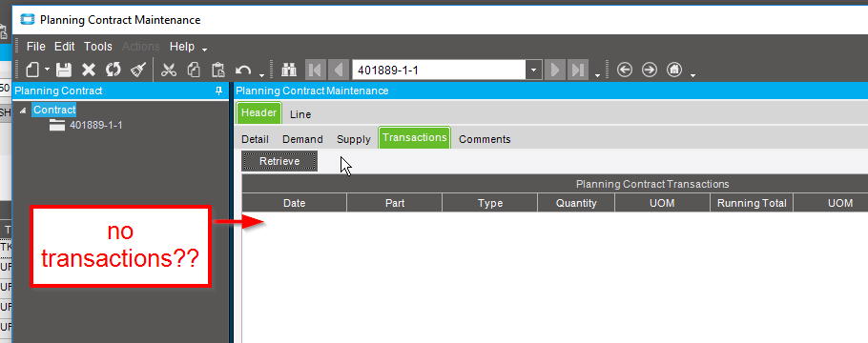Click the Retrieve button
The image size is (868, 343).
click(x=279, y=161)
